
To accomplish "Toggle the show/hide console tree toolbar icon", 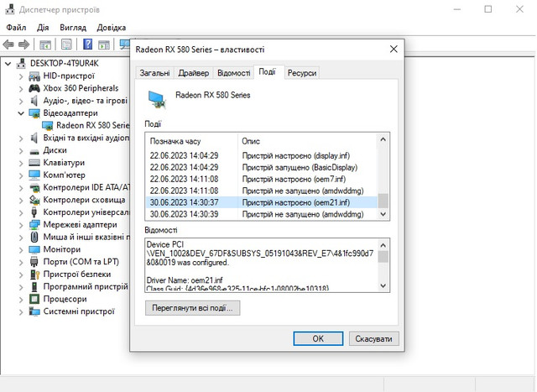I will [x=45, y=44].
